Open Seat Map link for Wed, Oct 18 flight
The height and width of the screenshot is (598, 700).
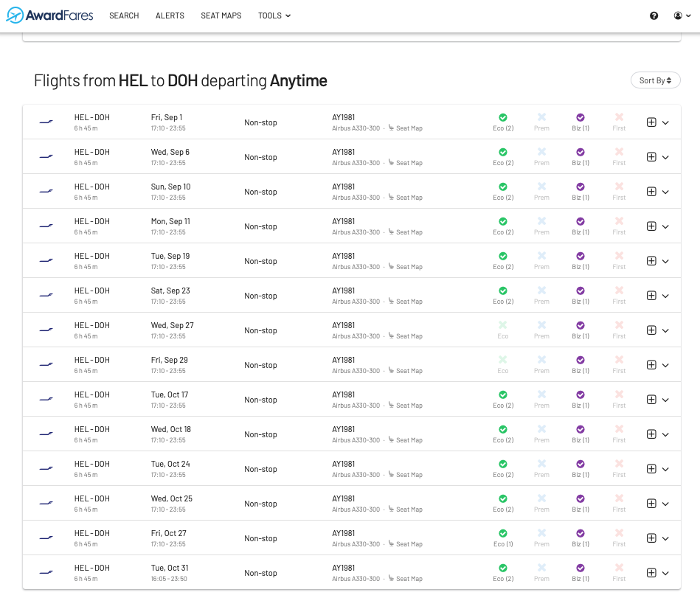[x=409, y=440]
